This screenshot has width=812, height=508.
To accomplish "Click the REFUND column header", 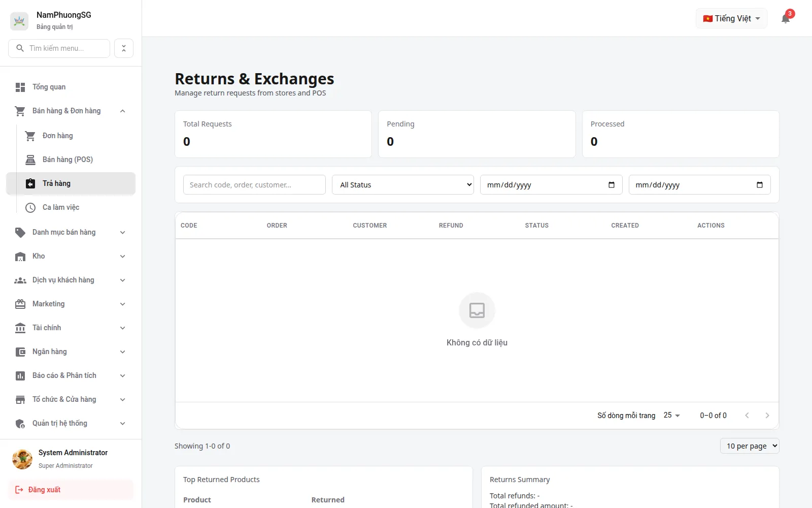I will [451, 226].
